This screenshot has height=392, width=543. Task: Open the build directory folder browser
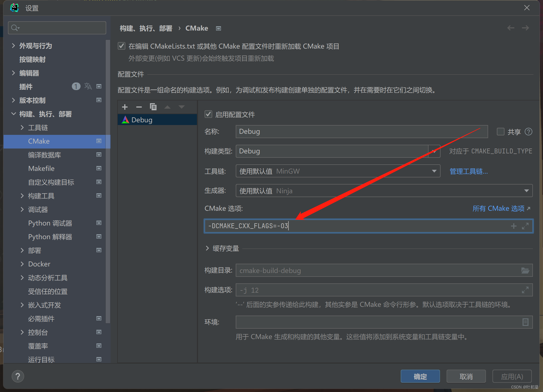click(x=525, y=270)
